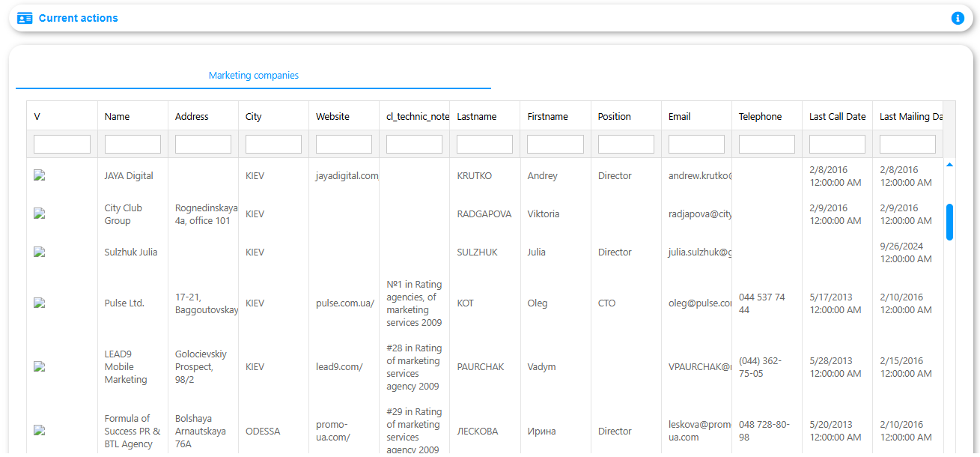Open the info icon in header
The width and height of the screenshot is (980, 457).
pos(958,18)
